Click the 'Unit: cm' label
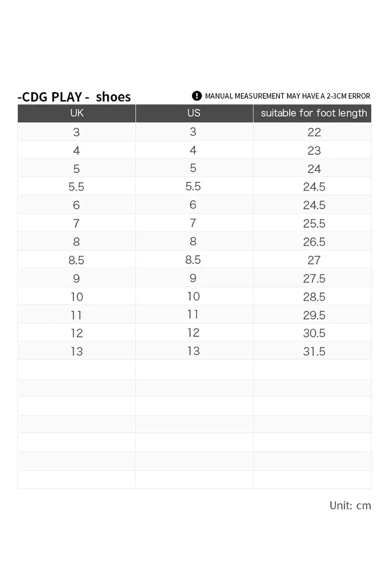 350,505
